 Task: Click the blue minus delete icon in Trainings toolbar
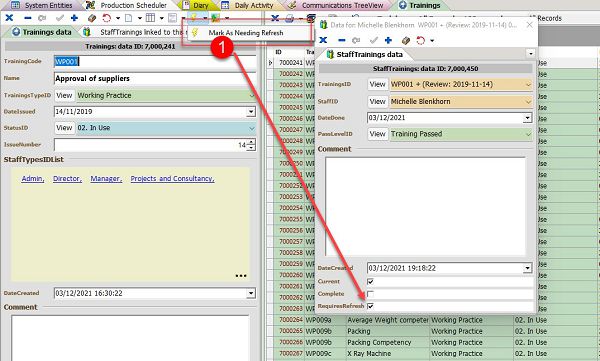pos(28,18)
